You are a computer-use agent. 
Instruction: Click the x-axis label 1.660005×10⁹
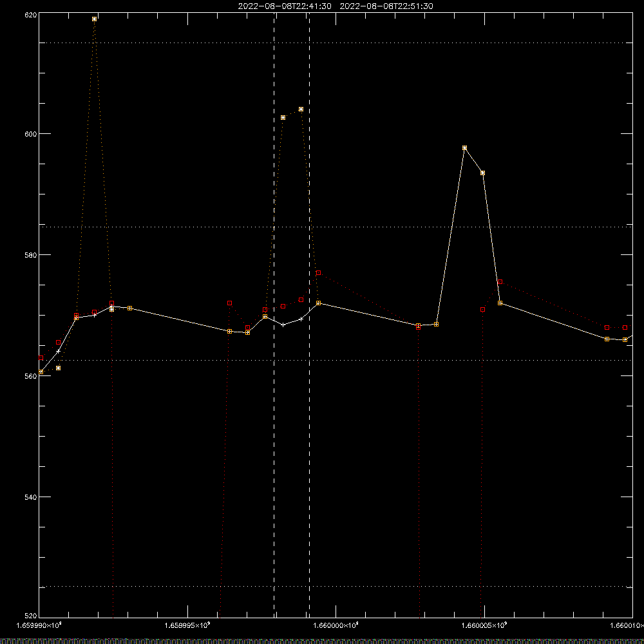pyautogui.click(x=485, y=625)
